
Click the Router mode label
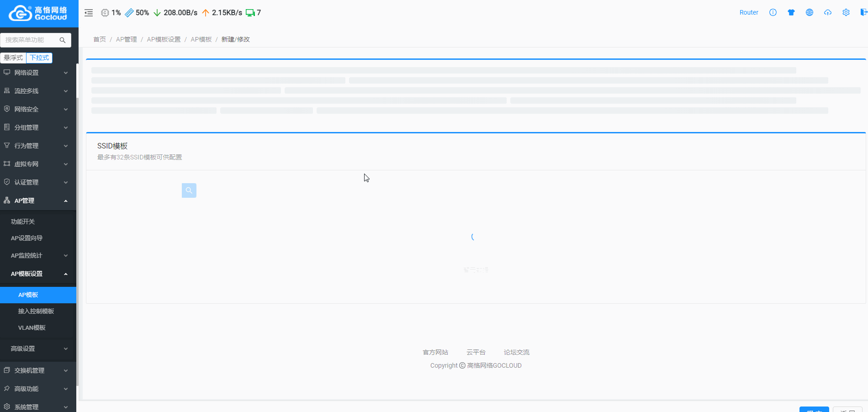point(749,12)
